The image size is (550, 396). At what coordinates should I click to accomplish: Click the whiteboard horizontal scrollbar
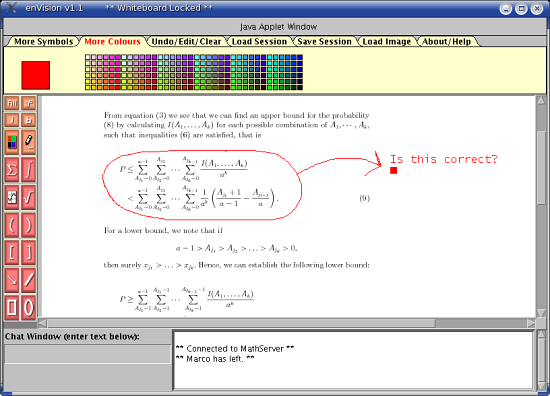pyautogui.click(x=287, y=323)
